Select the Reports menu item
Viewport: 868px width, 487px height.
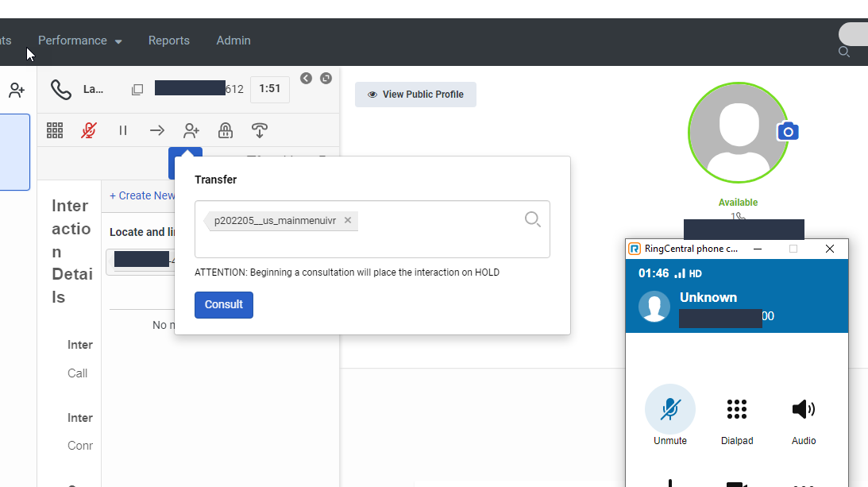(x=168, y=41)
